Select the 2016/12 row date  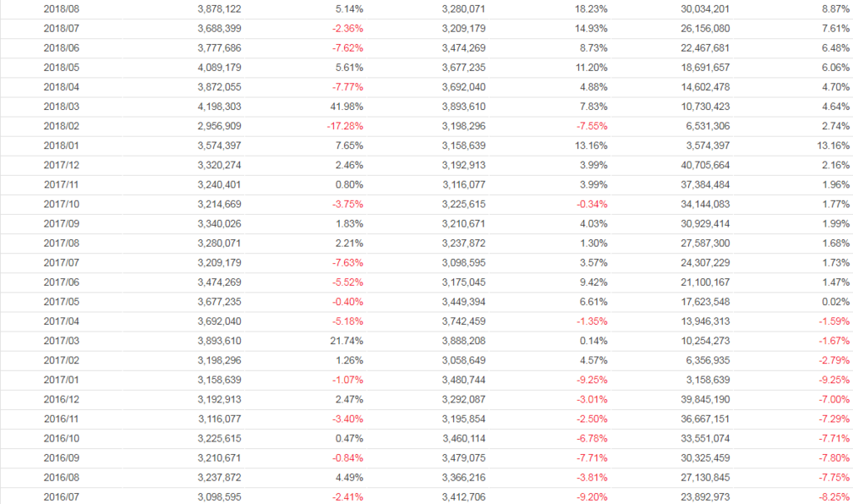point(62,399)
